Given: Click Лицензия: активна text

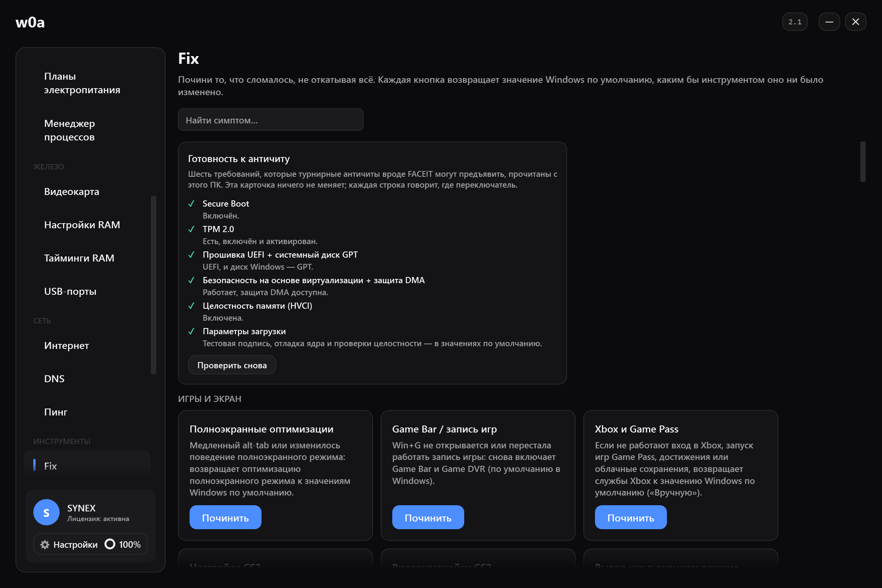Looking at the screenshot, I should tap(98, 519).
